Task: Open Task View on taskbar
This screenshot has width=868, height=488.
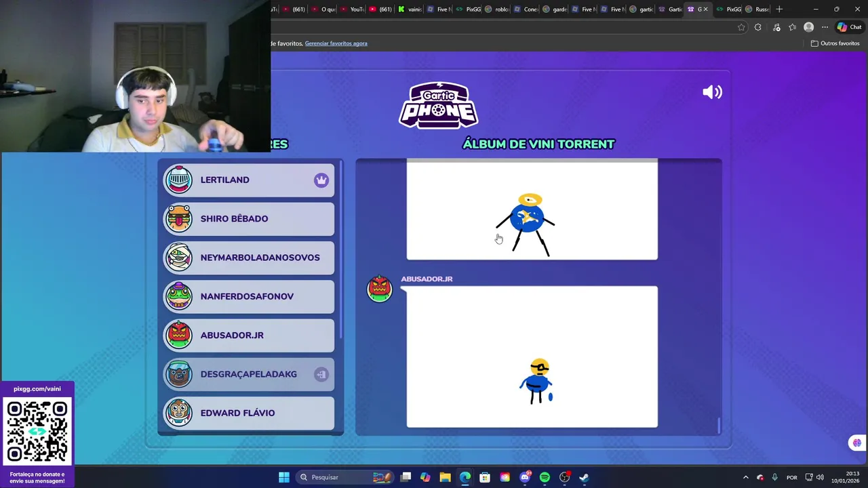Action: 406,477
